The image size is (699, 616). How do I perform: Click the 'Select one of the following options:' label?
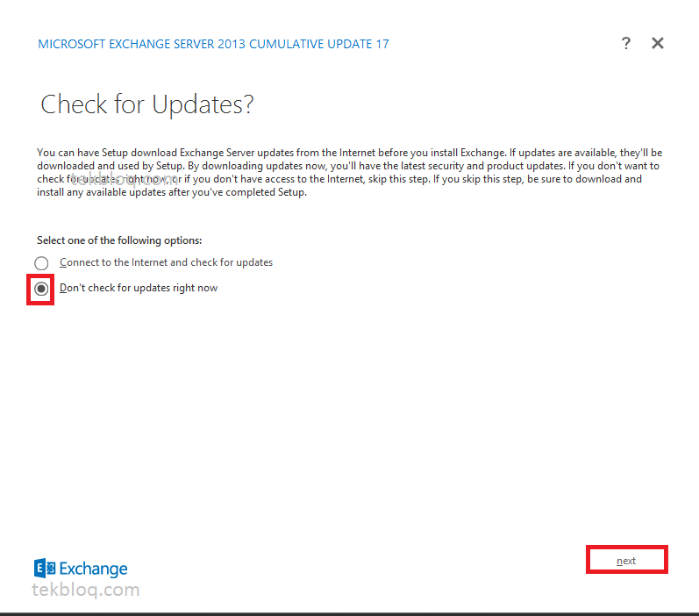pos(119,240)
